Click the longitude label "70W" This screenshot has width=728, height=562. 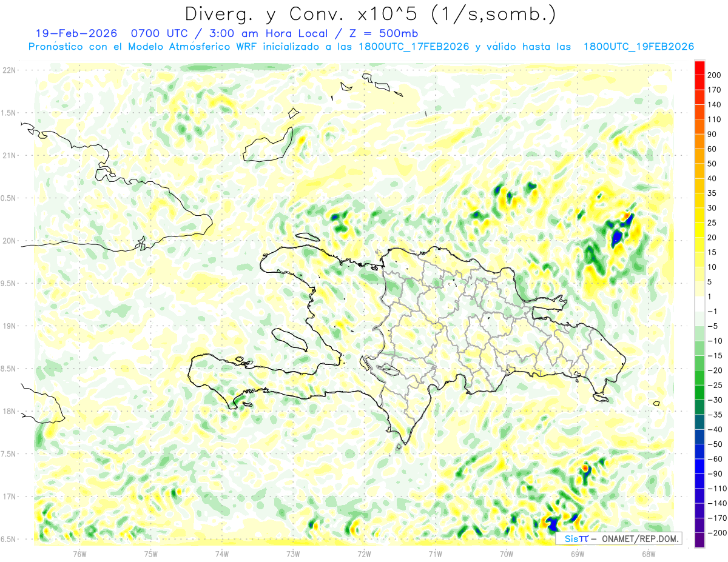click(507, 553)
